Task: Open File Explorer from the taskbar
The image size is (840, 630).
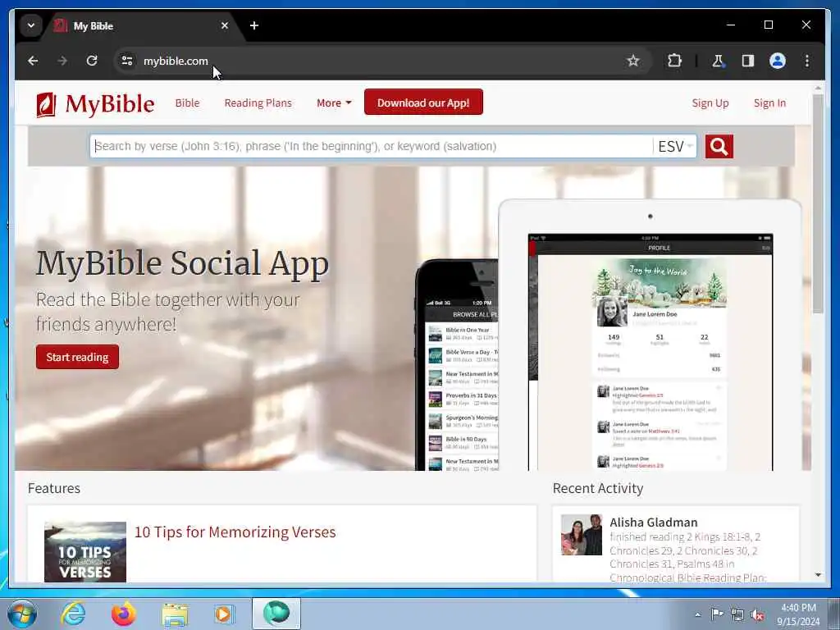Action: tap(175, 614)
